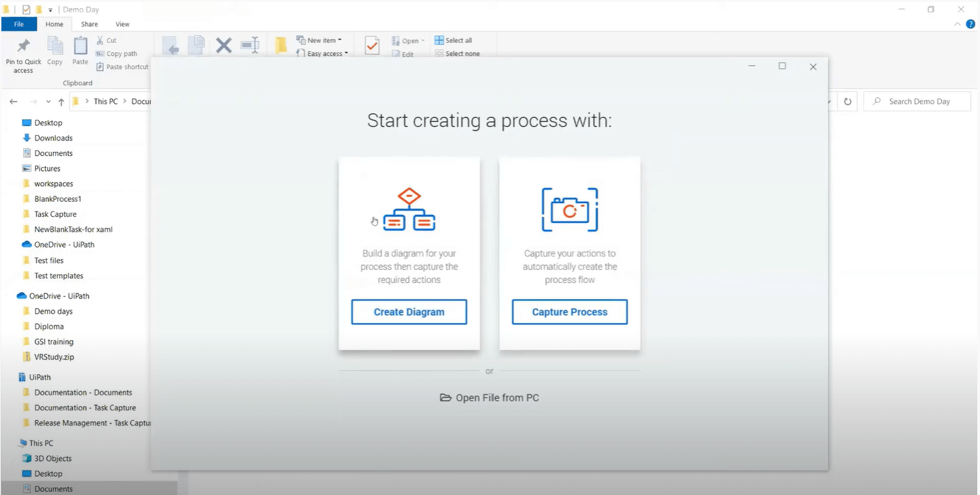Click the flowchart diagram illustration
Image resolution: width=980 pixels, height=495 pixels.
coord(409,209)
